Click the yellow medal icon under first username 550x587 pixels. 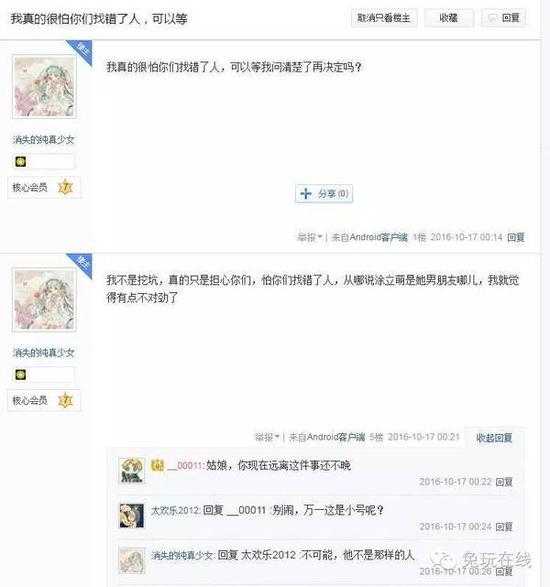click(21, 162)
